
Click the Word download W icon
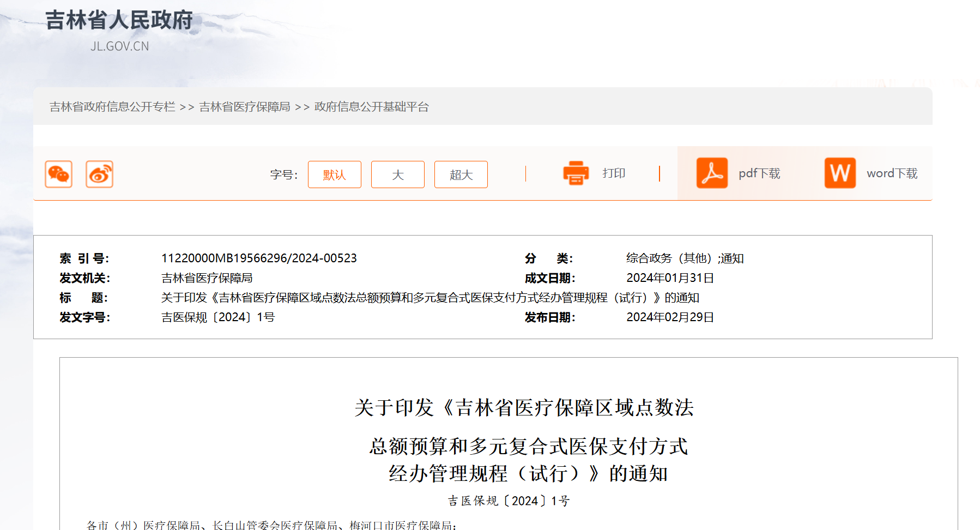(x=840, y=173)
